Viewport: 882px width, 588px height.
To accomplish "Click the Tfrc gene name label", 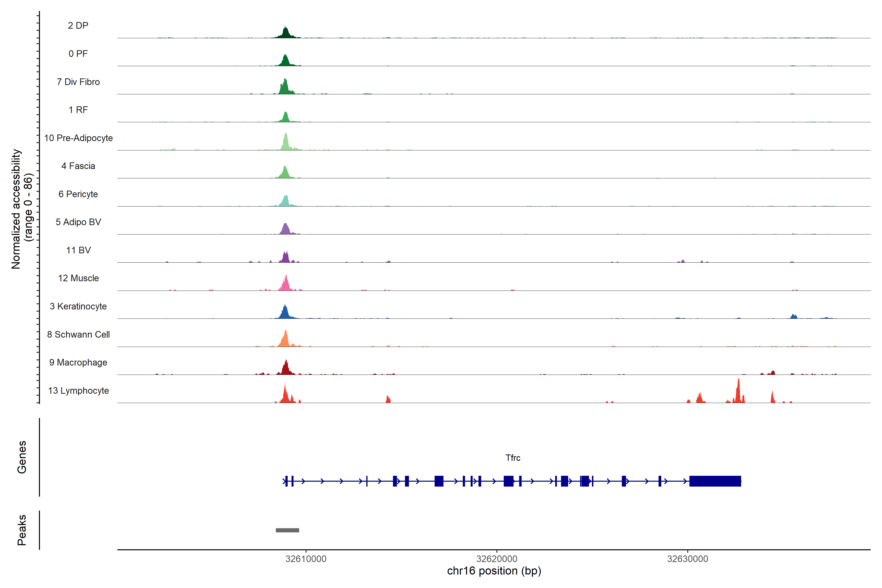I will (x=513, y=457).
